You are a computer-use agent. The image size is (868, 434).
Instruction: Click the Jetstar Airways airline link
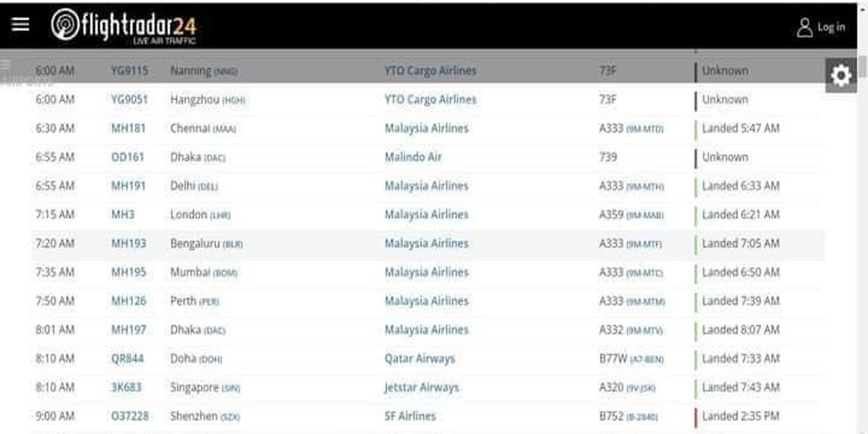pyautogui.click(x=422, y=387)
